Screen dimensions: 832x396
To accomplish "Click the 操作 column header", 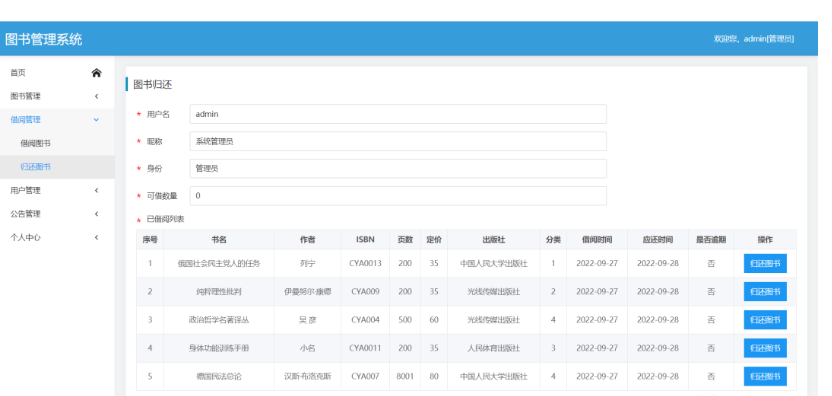I will [765, 240].
